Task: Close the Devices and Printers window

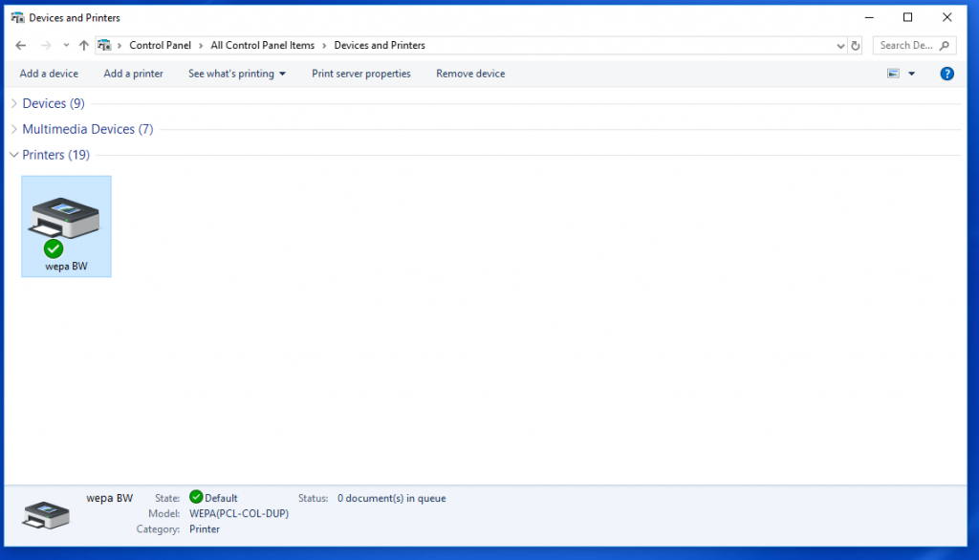Action: point(947,17)
